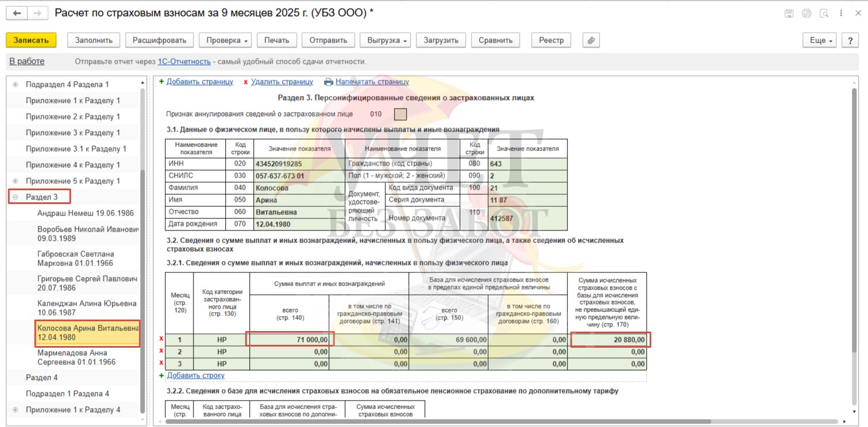Viewport: 868px width, 427px height.
Task: Click the save diskette icon in title bar
Action: pyautogui.click(x=789, y=13)
